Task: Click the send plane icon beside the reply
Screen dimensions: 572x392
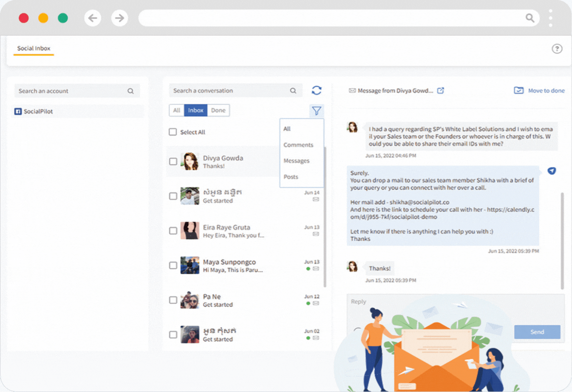Action: point(552,171)
